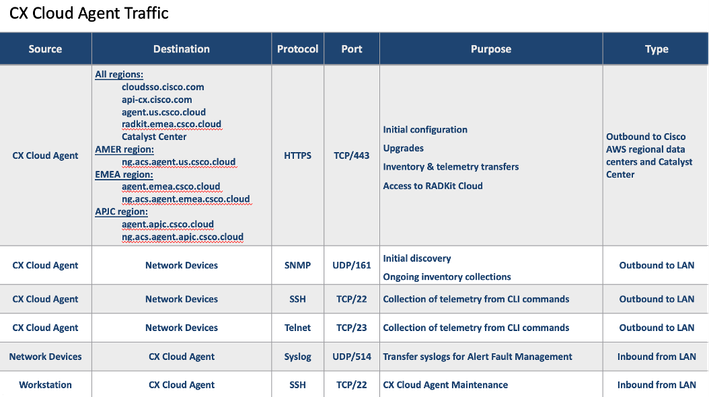Click "CX Cloud Agent" source in SNMP row
709x397 pixels.
click(x=45, y=265)
